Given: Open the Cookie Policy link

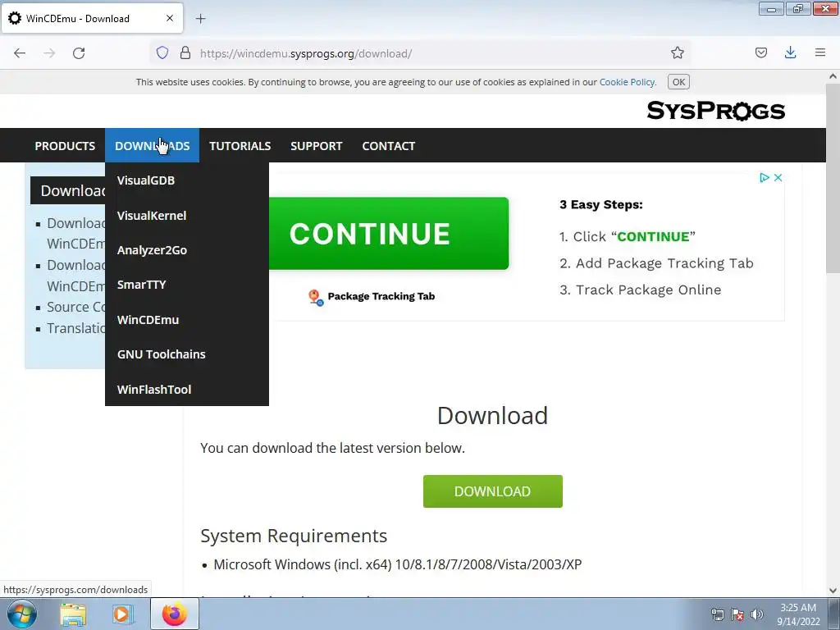Looking at the screenshot, I should pyautogui.click(x=627, y=82).
